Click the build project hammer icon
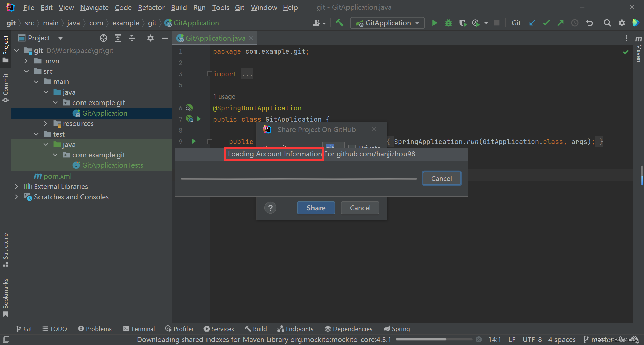 [340, 23]
